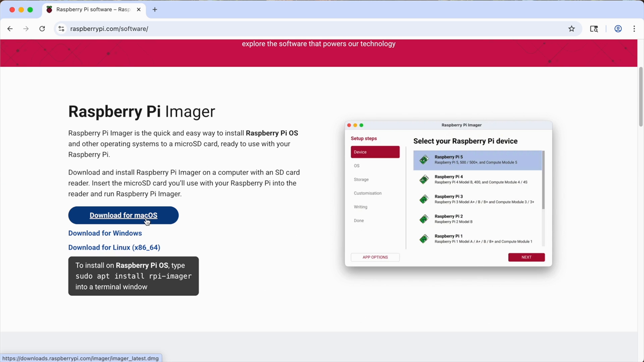Open the Chrome profile icon
644x362 pixels.
(618, 29)
